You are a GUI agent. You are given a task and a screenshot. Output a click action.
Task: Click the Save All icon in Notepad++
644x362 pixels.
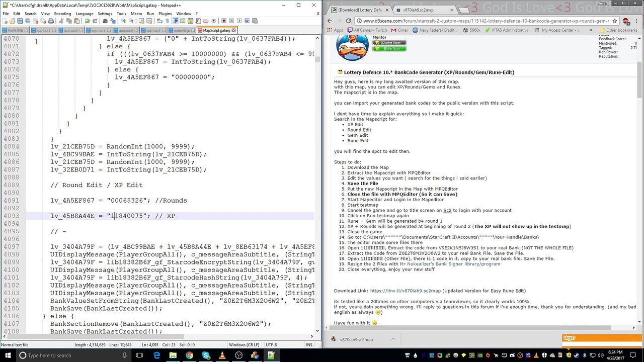tap(28, 21)
